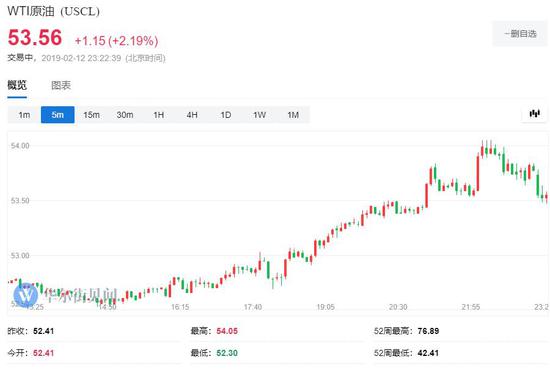Select the 5m timeframe
550x370 pixels.
58,115
